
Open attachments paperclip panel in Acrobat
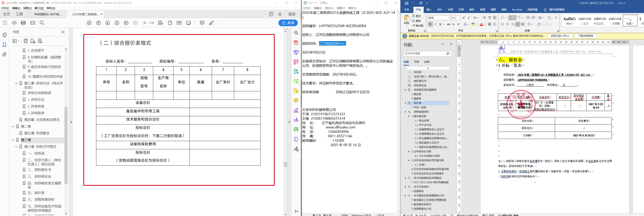click(x=4, y=54)
